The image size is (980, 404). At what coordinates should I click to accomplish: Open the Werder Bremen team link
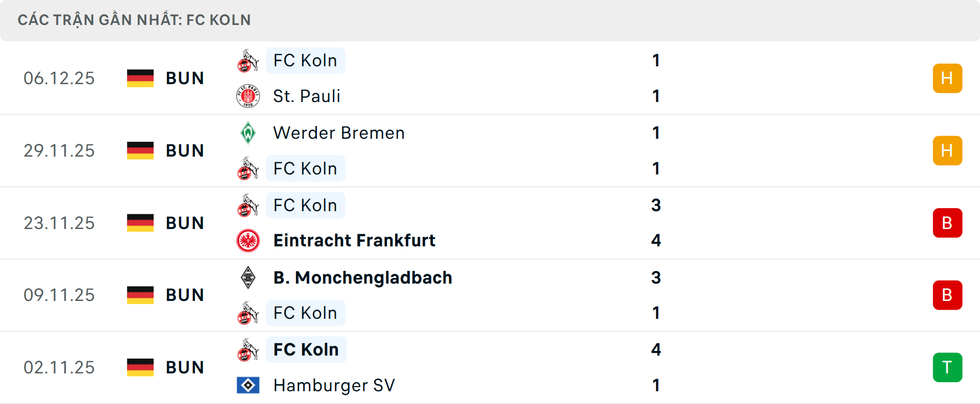pyautogui.click(x=339, y=133)
